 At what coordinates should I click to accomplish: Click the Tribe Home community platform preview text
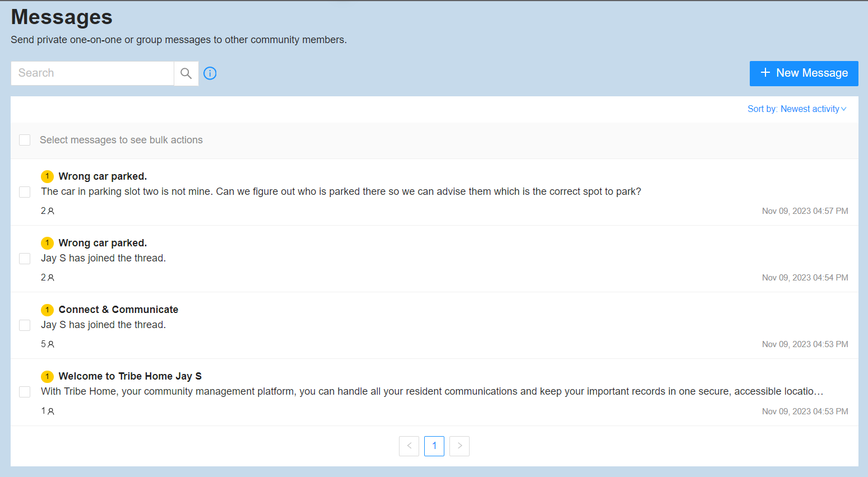432,391
